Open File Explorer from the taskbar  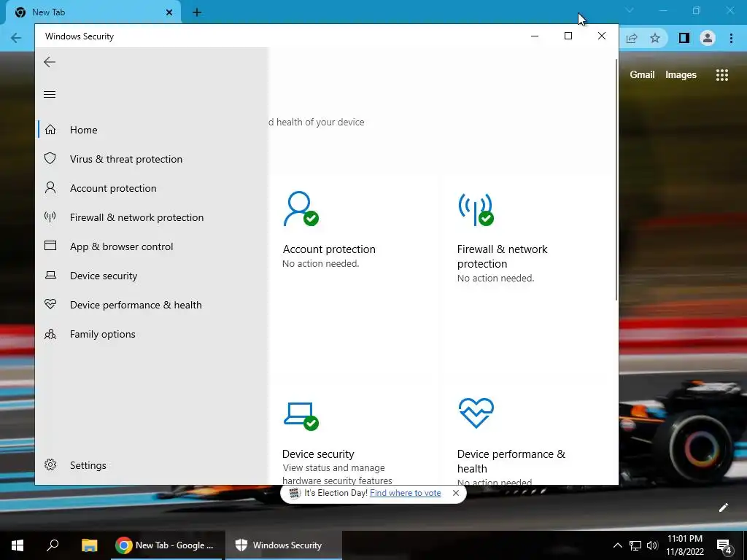click(x=89, y=545)
